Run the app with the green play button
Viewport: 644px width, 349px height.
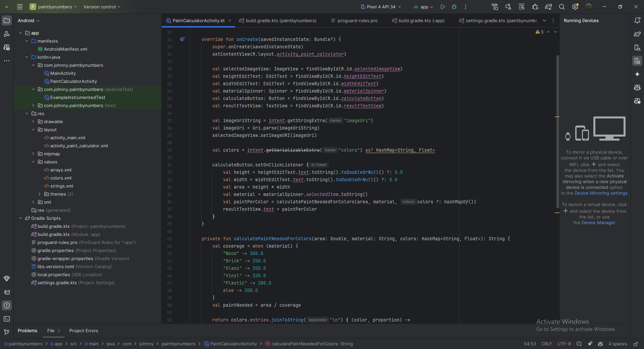(443, 7)
